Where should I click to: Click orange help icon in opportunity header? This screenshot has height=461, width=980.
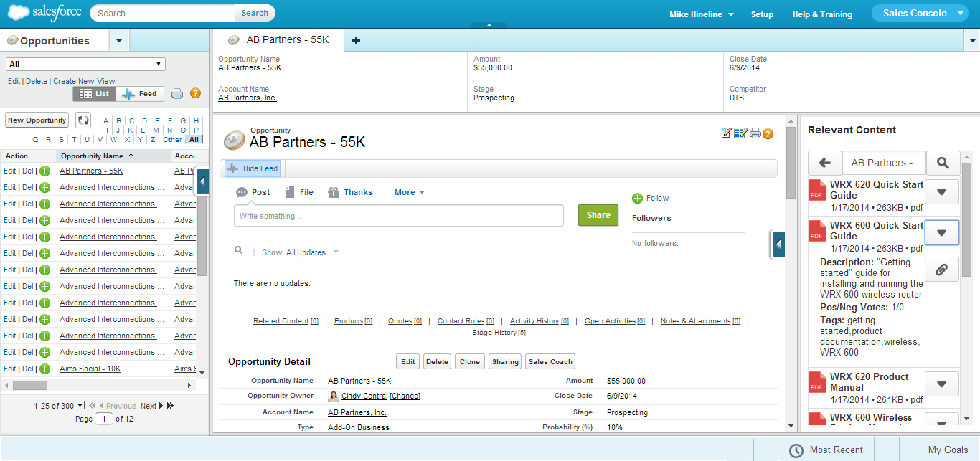(x=768, y=133)
